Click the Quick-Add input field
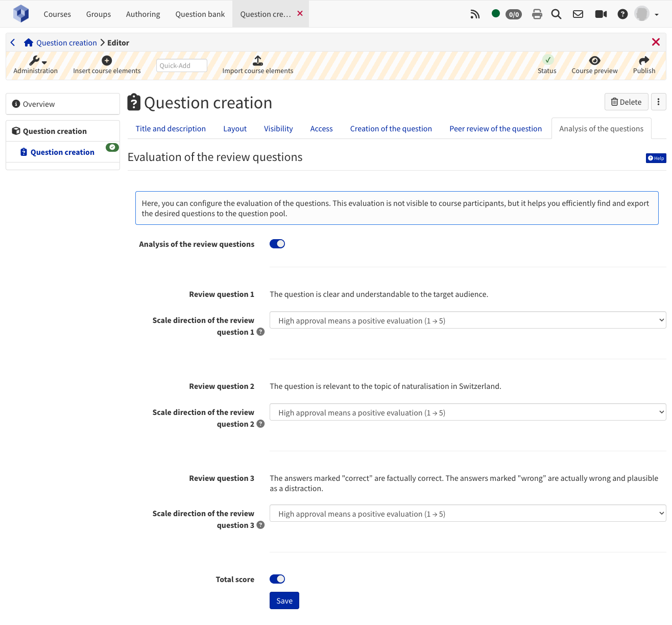This screenshot has height=625, width=672. pos(181,65)
